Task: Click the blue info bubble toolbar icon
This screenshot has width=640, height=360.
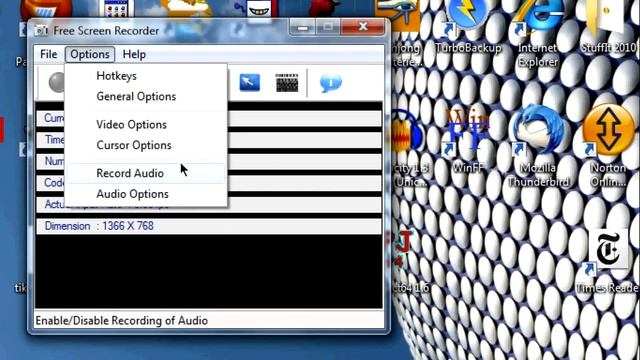Action: coord(331,83)
